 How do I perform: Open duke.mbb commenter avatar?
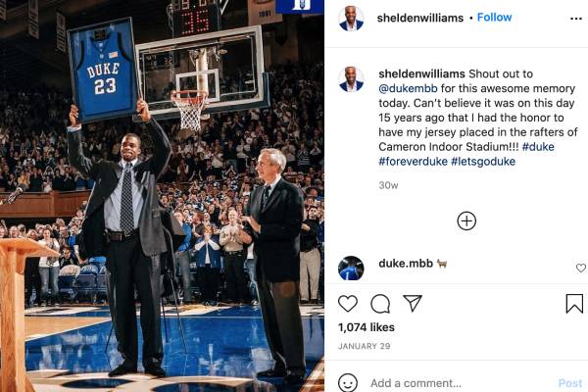click(351, 269)
